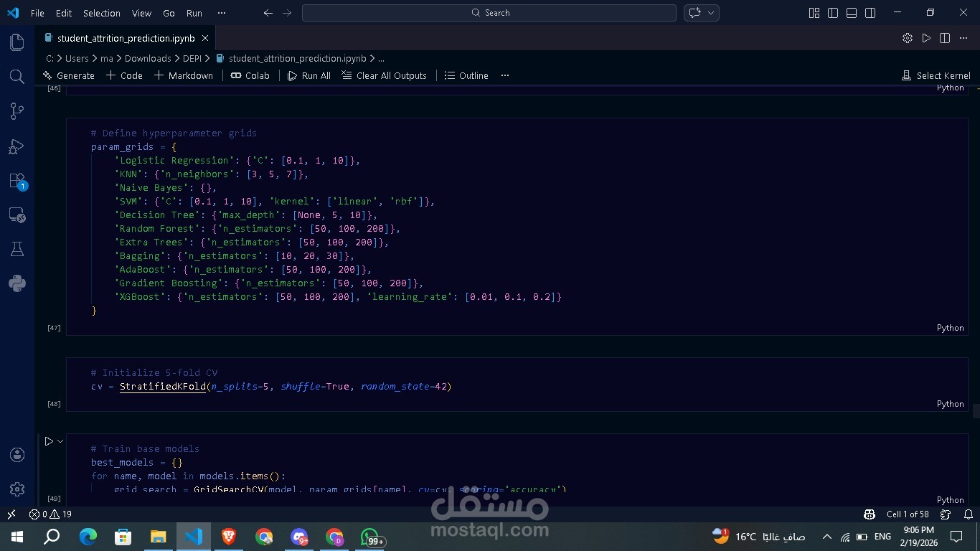Open the Run menu
The height and width of the screenshot is (551, 980).
(194, 13)
